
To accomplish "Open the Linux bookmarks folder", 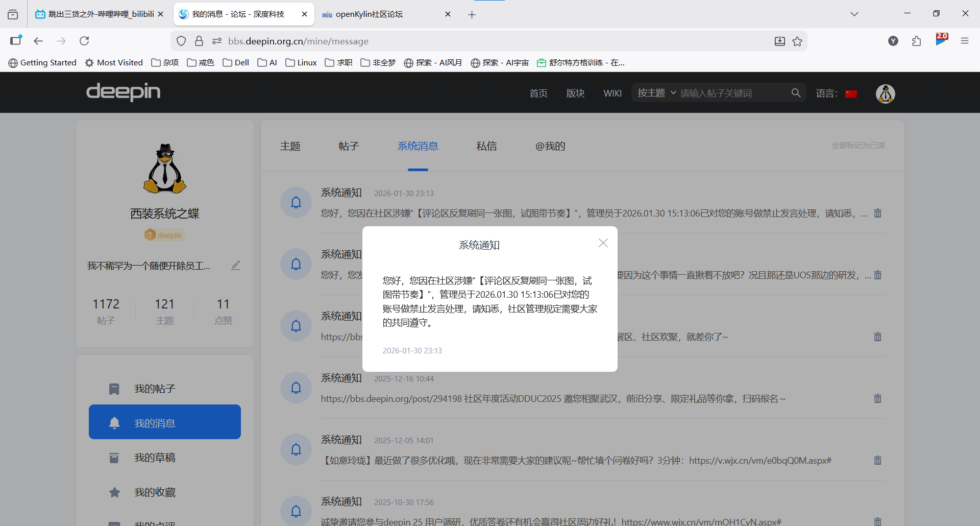I will coord(301,62).
